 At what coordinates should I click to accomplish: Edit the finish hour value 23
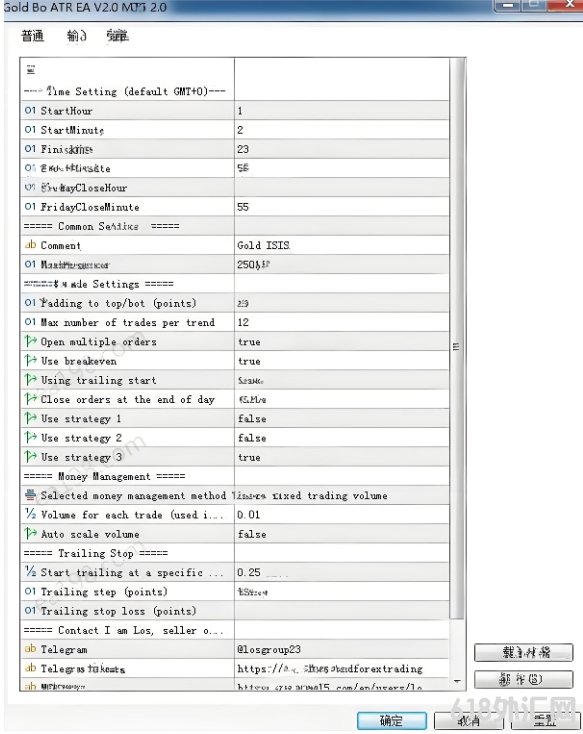coord(341,149)
